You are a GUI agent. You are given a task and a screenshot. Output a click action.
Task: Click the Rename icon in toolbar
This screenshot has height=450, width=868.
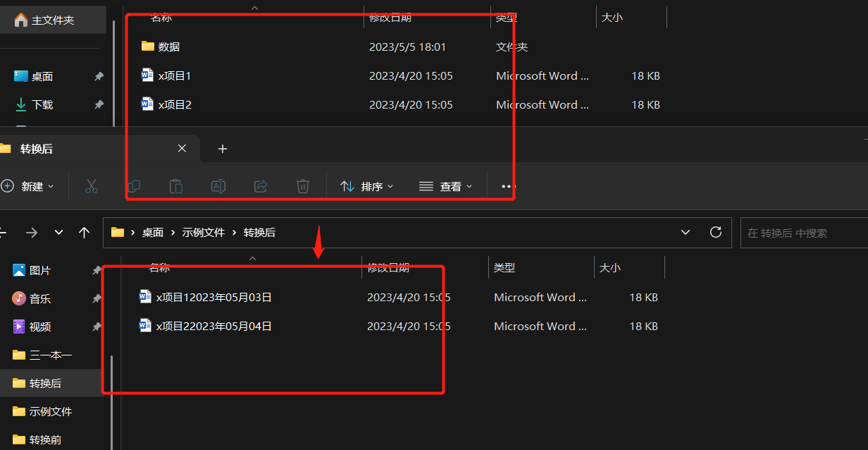218,186
